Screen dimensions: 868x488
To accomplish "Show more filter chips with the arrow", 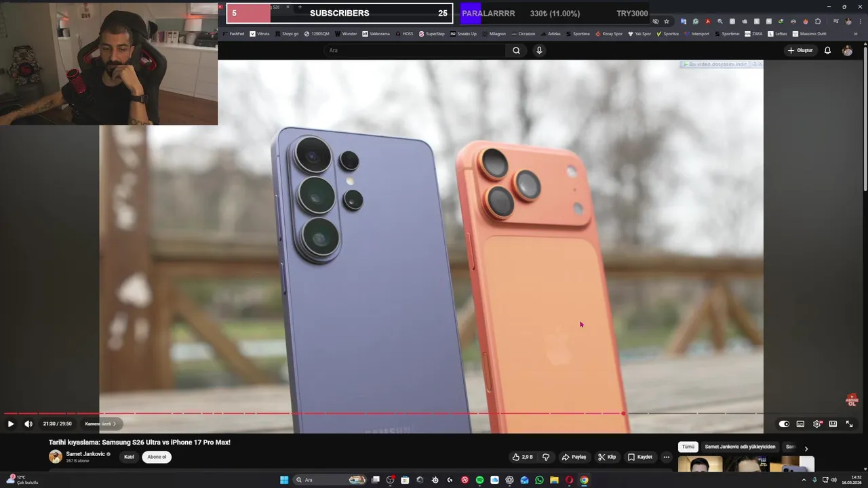I will (806, 448).
